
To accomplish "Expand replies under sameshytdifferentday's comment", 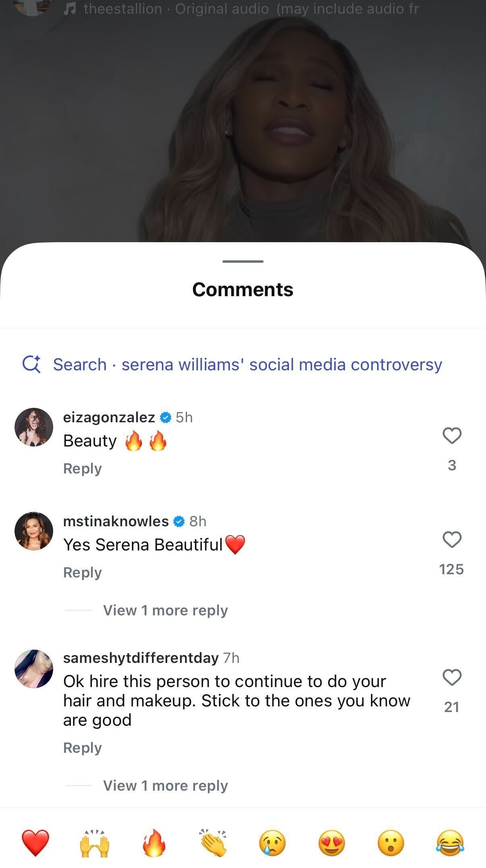I will pos(165,785).
